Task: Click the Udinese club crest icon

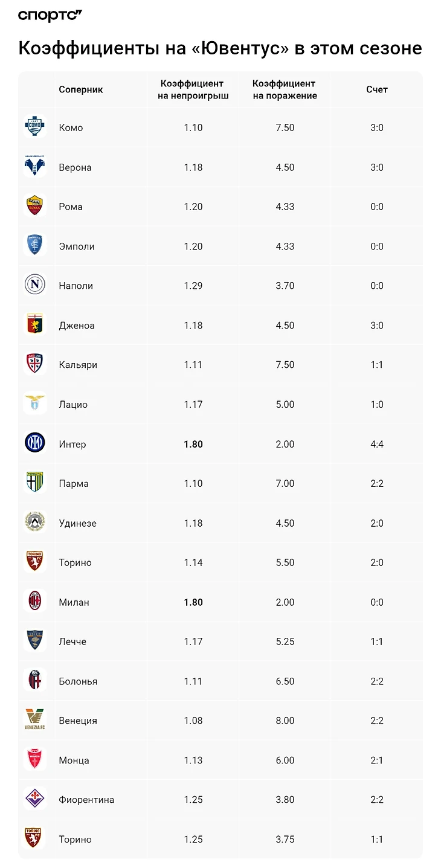Action: coord(35,522)
